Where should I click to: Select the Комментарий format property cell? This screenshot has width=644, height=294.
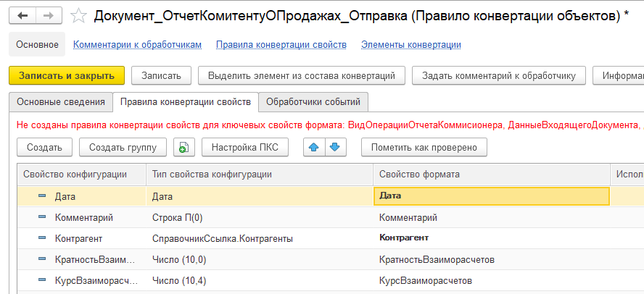[x=491, y=217]
